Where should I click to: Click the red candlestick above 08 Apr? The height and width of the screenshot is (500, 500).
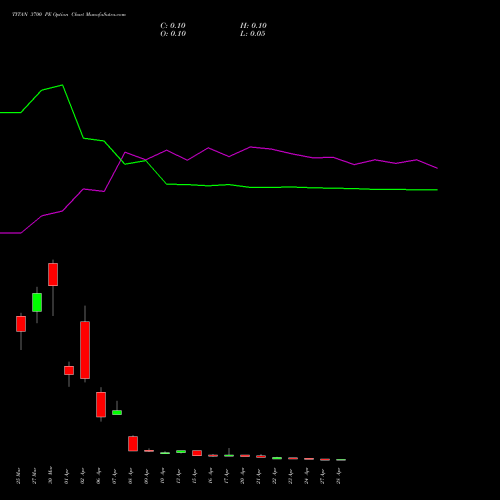coord(133,444)
